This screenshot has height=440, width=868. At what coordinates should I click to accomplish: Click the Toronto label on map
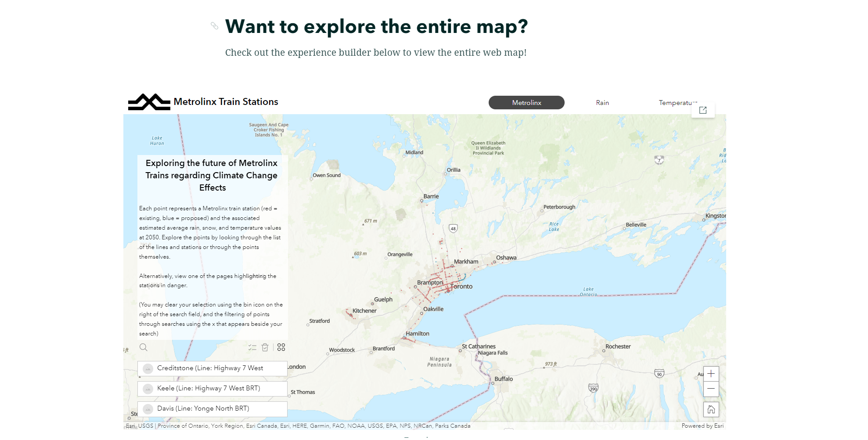(462, 287)
